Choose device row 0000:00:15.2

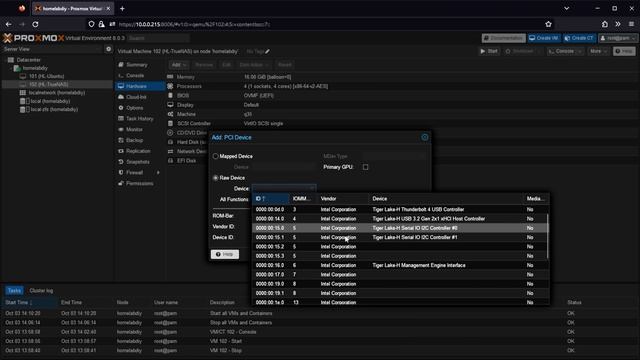pyautogui.click(x=400, y=247)
